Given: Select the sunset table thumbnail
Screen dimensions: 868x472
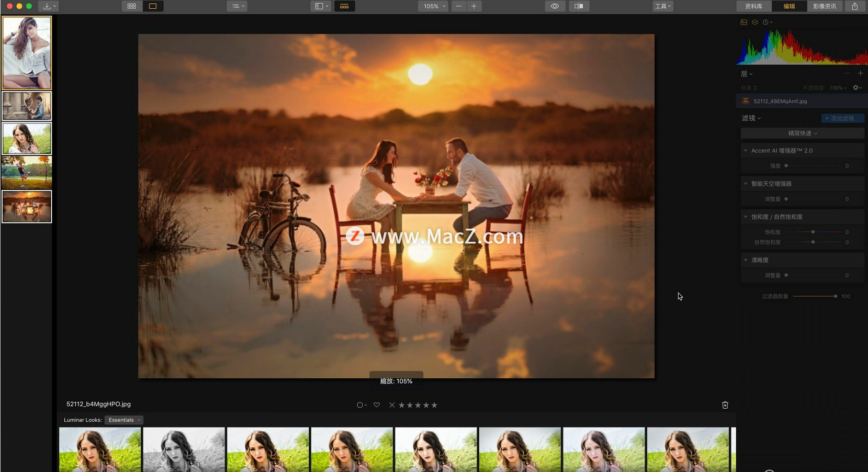Looking at the screenshot, I should pos(27,207).
